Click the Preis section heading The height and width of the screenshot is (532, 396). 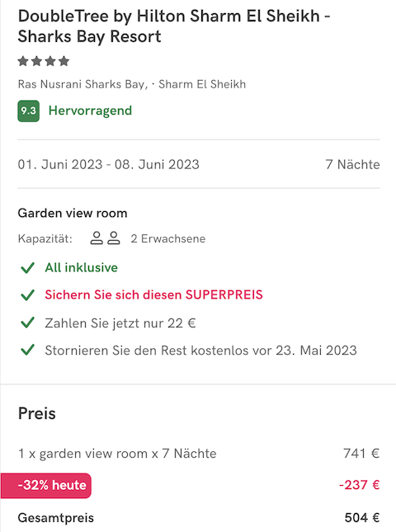[x=36, y=413]
